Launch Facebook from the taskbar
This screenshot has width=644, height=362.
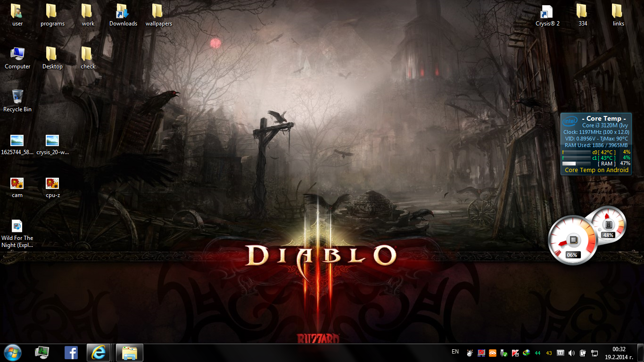click(x=71, y=352)
